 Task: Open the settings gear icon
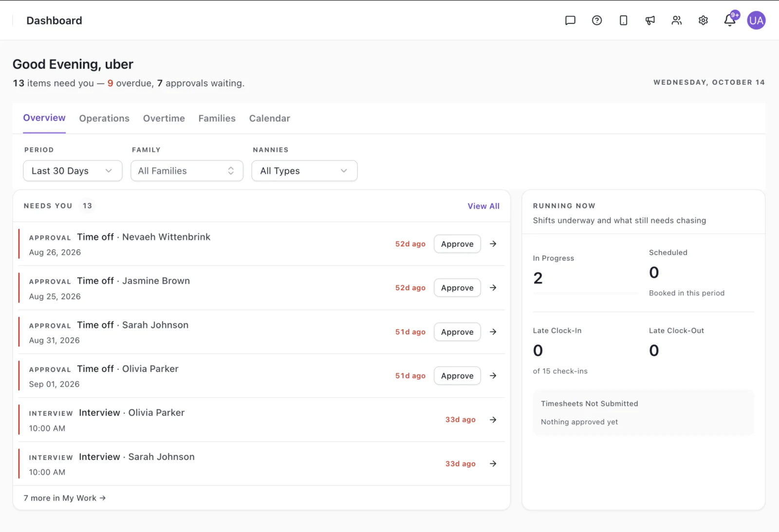[x=703, y=20]
